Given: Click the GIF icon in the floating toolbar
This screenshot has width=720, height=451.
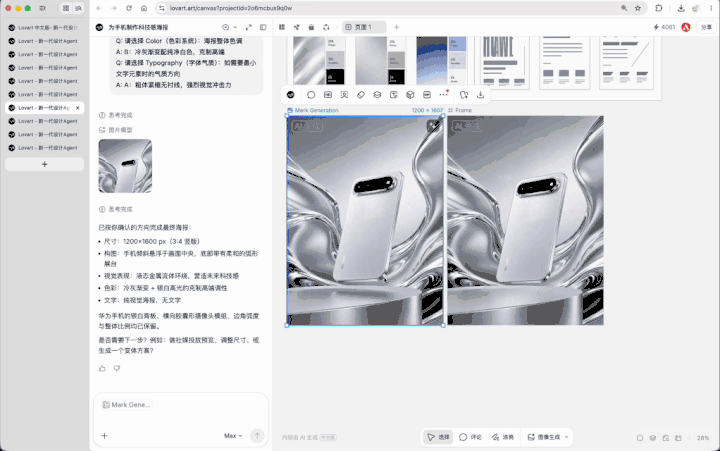Looking at the screenshot, I should point(427,95).
